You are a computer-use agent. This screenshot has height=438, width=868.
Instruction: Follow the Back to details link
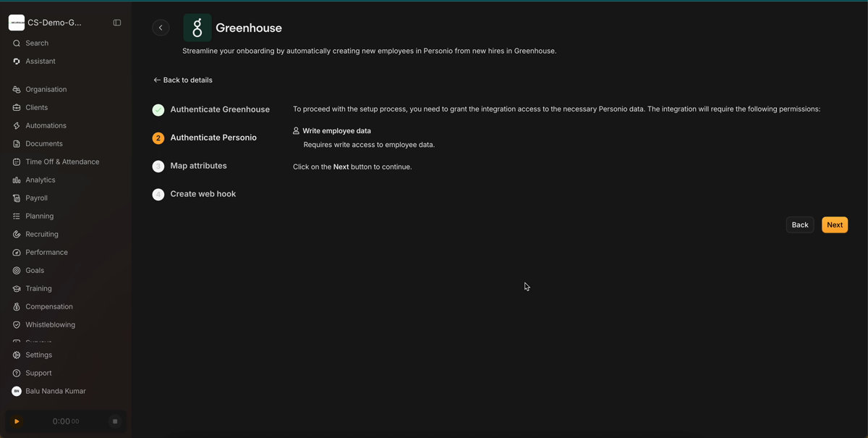coord(183,80)
